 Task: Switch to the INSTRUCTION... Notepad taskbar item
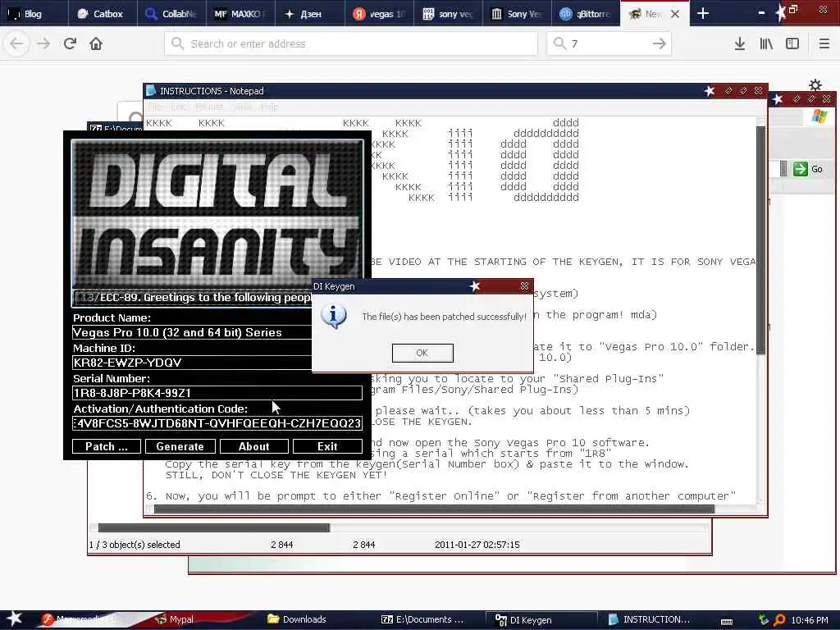click(x=650, y=619)
